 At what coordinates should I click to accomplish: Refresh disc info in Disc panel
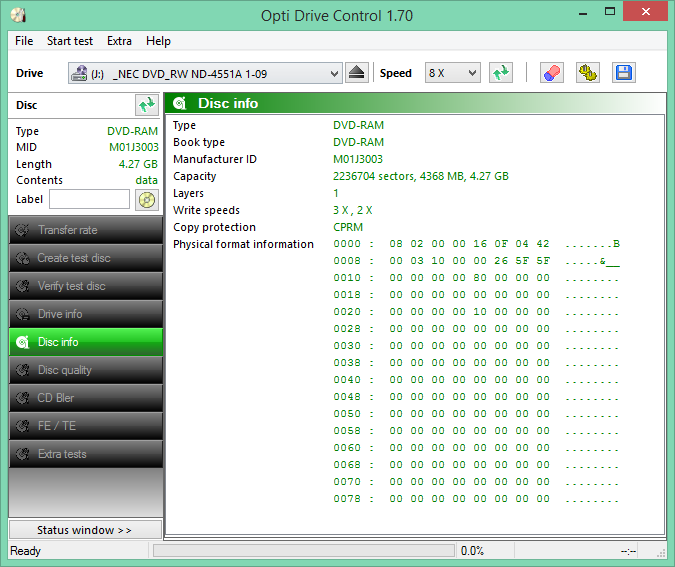click(x=146, y=105)
